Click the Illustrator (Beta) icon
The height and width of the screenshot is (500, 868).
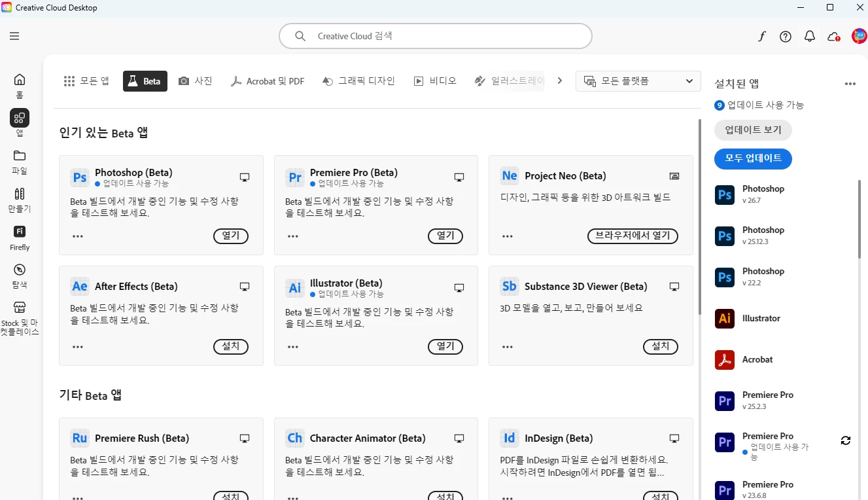coord(295,288)
